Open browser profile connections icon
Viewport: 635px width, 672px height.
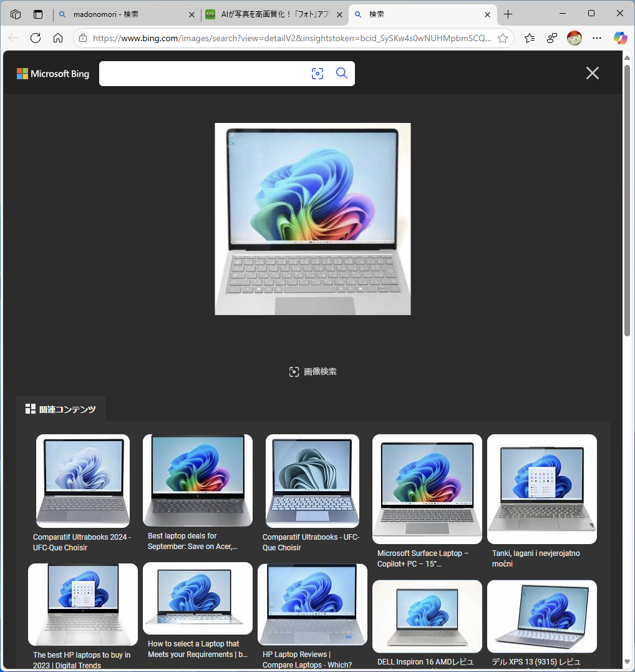point(552,38)
